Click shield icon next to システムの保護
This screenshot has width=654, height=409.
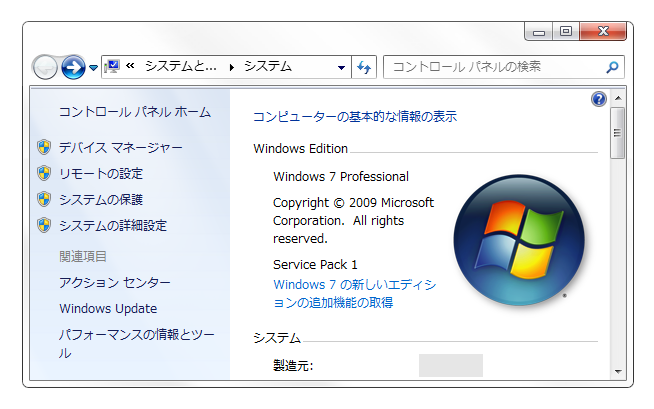point(44,200)
